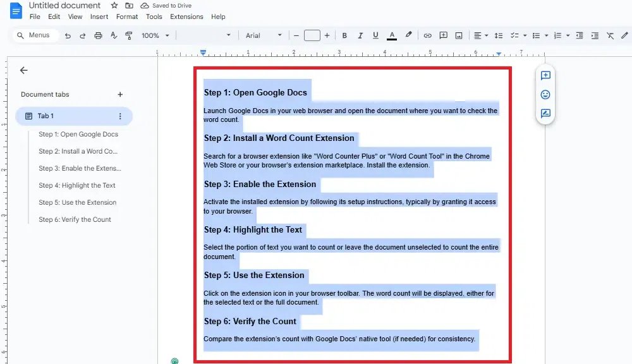
Task: Rename the Untitled document title
Action: (64, 5)
